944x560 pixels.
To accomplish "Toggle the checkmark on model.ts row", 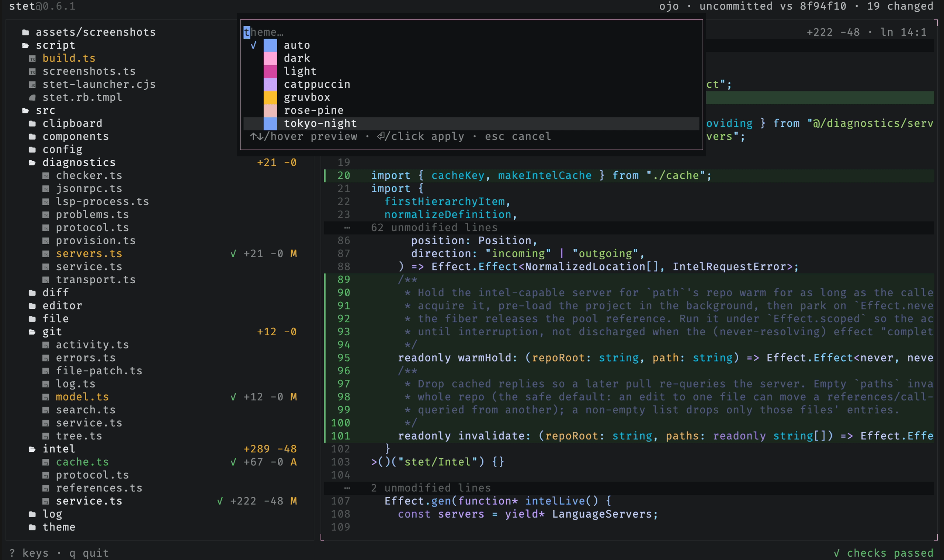I will pos(233,397).
